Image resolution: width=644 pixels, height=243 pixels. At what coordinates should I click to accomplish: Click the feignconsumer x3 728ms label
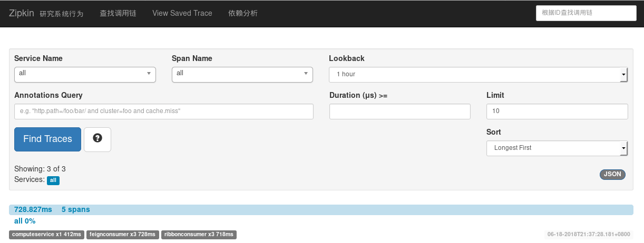point(122,234)
